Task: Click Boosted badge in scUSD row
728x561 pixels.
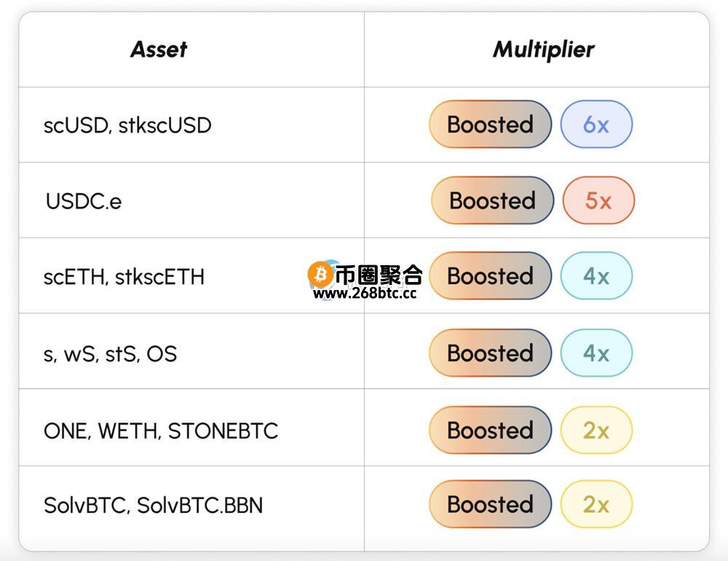Action: [x=490, y=124]
